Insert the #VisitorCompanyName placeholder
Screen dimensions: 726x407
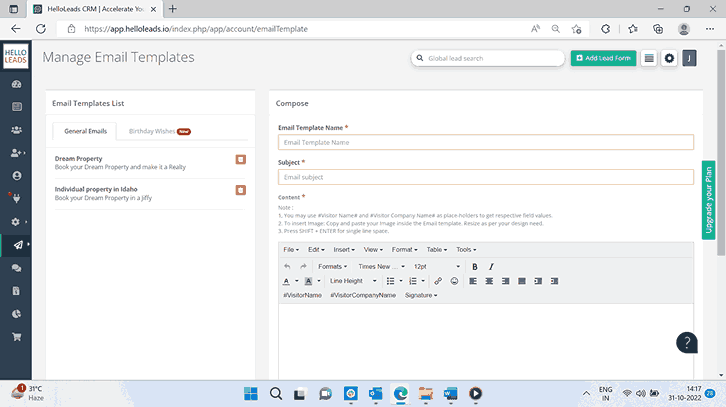click(363, 295)
